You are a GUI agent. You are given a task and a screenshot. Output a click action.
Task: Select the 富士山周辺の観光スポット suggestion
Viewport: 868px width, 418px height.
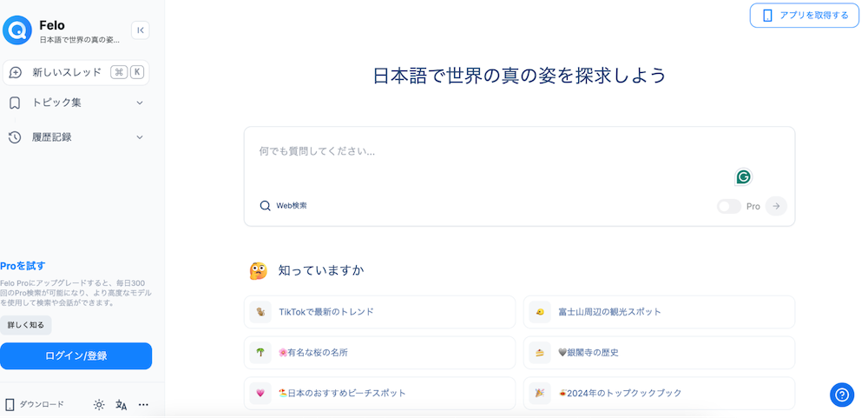[x=659, y=312]
